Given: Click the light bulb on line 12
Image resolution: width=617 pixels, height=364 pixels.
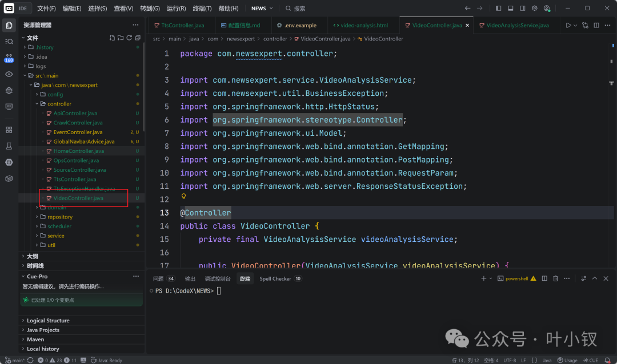Looking at the screenshot, I should coord(183,196).
